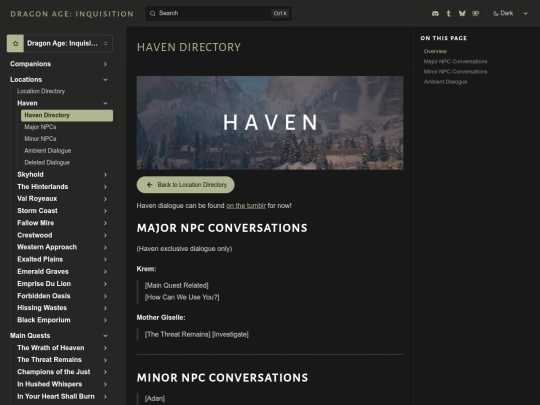Expand the Western Approach chevron

[105, 247]
